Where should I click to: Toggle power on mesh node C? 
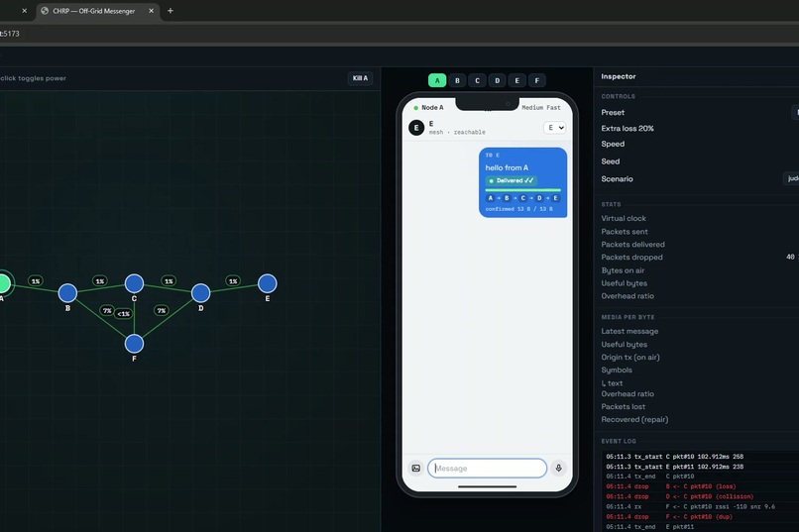[134, 283]
